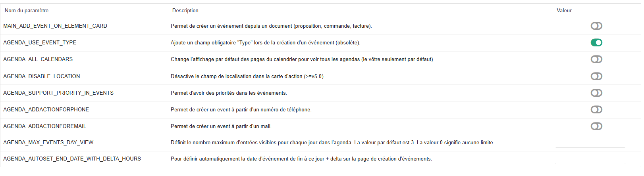Screen dimensions: 644x176
Task: Click the AGENDA_AUTOSET_END_DATE_WITH_DELTA_HOURS parameter name
Action: pyautogui.click(x=72, y=159)
